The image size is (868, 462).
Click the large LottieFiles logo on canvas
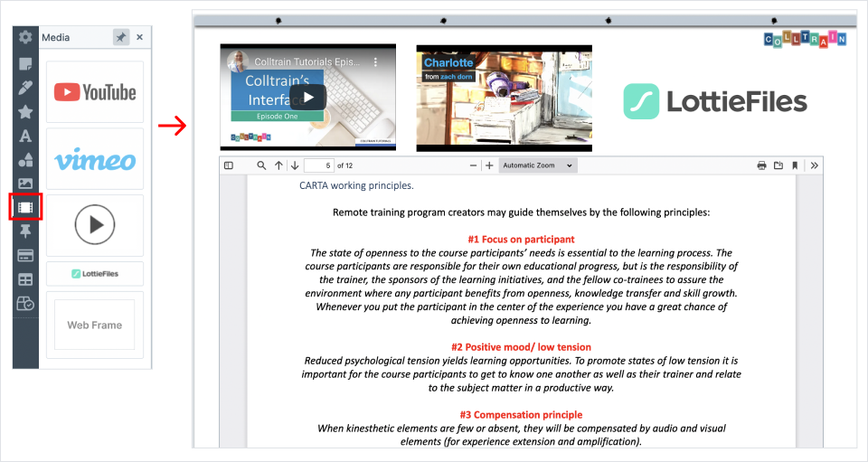[715, 101]
